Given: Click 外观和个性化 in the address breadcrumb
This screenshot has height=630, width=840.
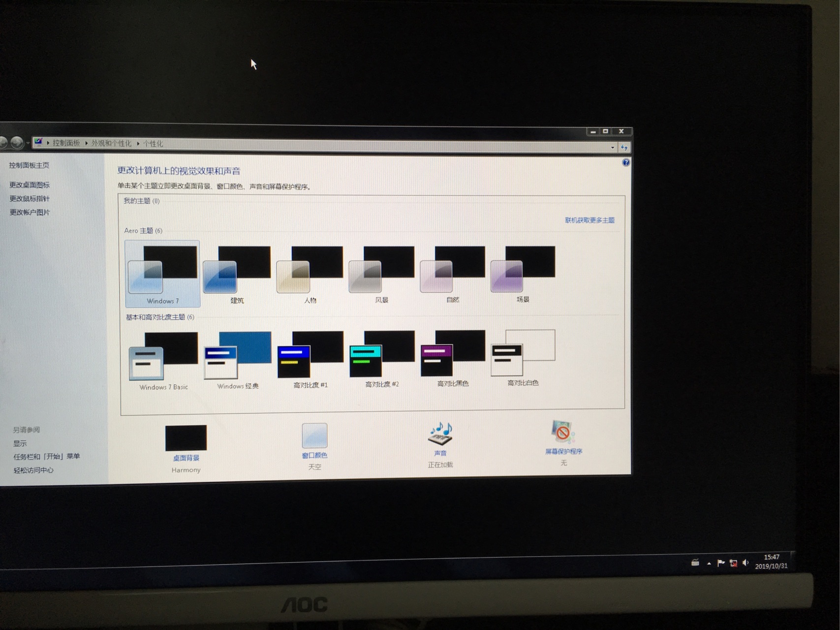Looking at the screenshot, I should coord(111,143).
